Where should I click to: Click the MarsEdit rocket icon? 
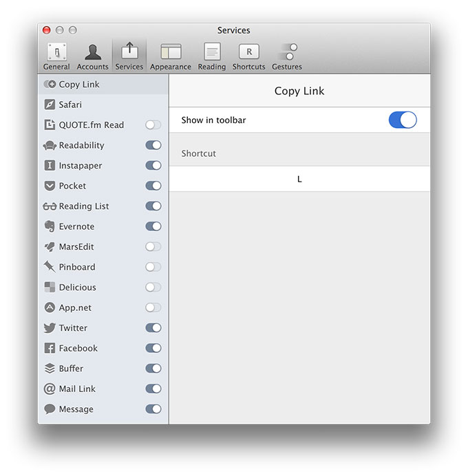point(50,247)
